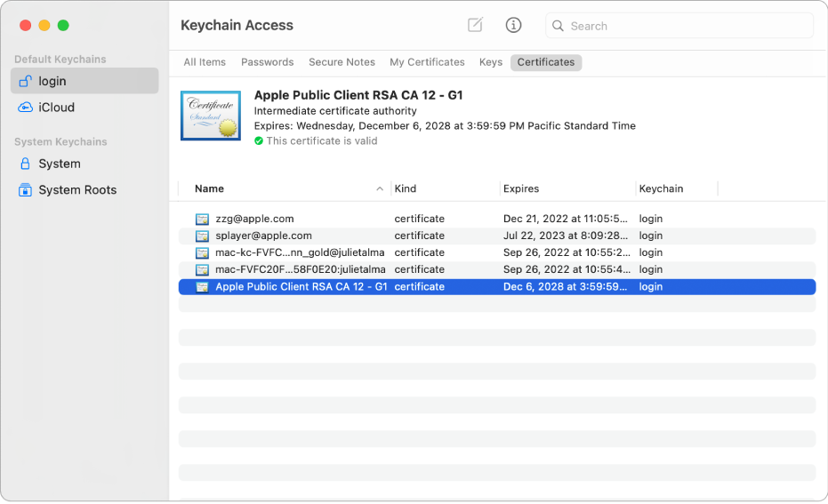Click the System keychain lock icon

click(25, 164)
